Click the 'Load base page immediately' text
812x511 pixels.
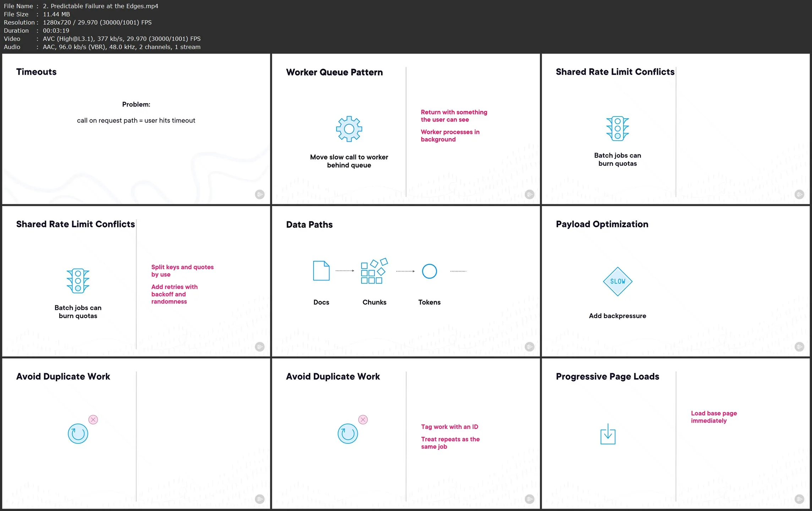[x=714, y=417]
